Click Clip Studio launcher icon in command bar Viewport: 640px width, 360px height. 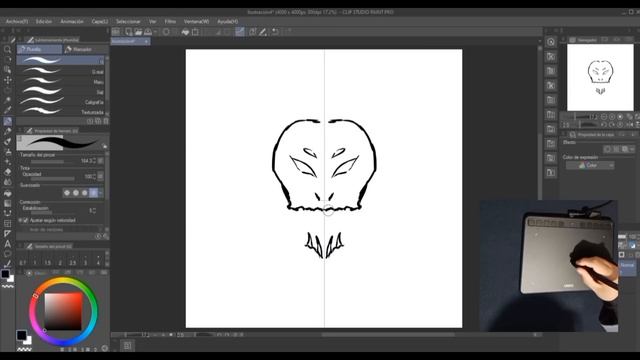click(116, 32)
